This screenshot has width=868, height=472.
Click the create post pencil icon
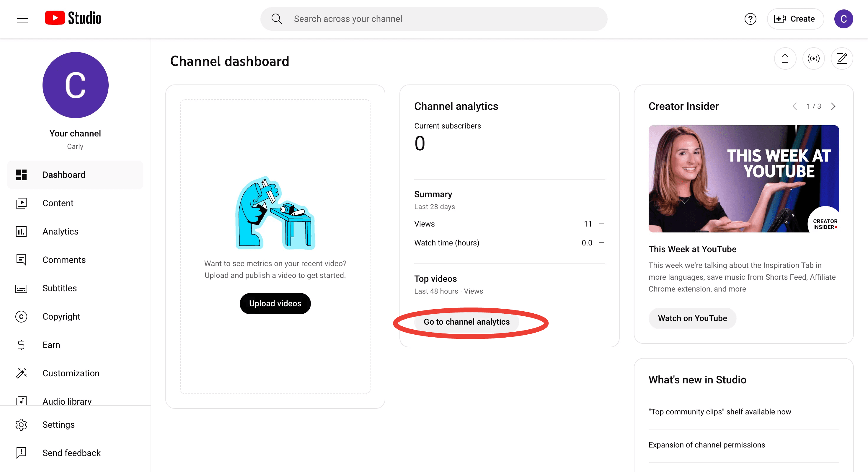[x=842, y=59]
